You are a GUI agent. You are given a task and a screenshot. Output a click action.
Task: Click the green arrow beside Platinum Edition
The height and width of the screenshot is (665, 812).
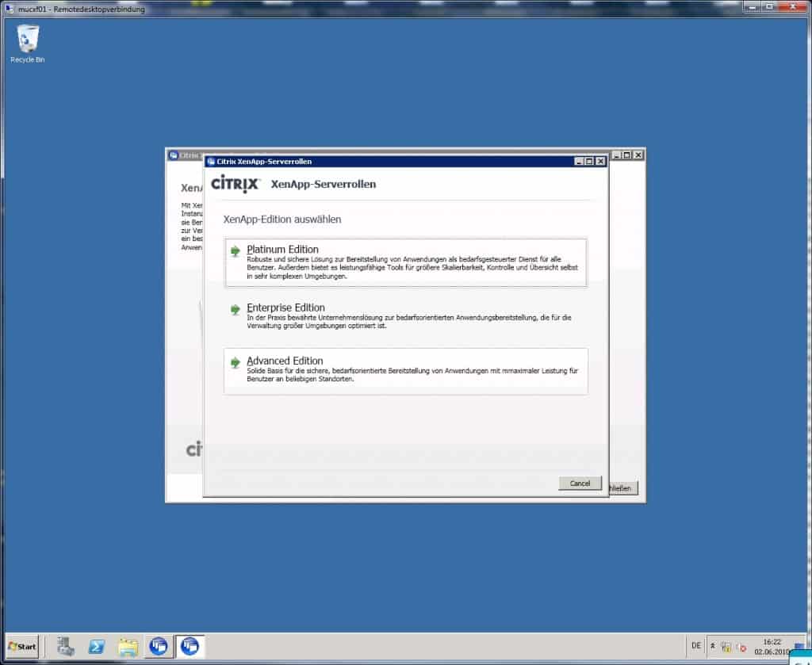235,251
